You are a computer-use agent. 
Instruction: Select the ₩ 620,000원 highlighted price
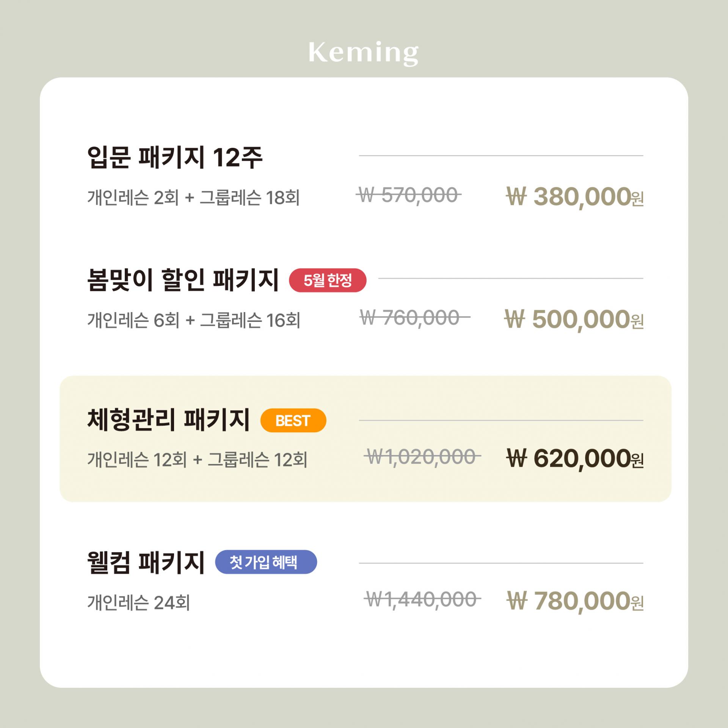tap(575, 459)
